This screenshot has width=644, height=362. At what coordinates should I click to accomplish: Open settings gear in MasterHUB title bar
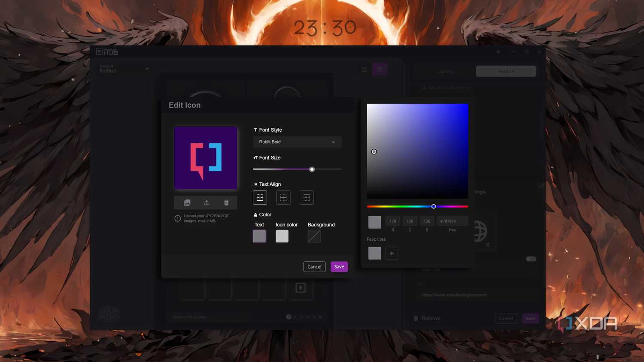pyautogui.click(x=498, y=52)
